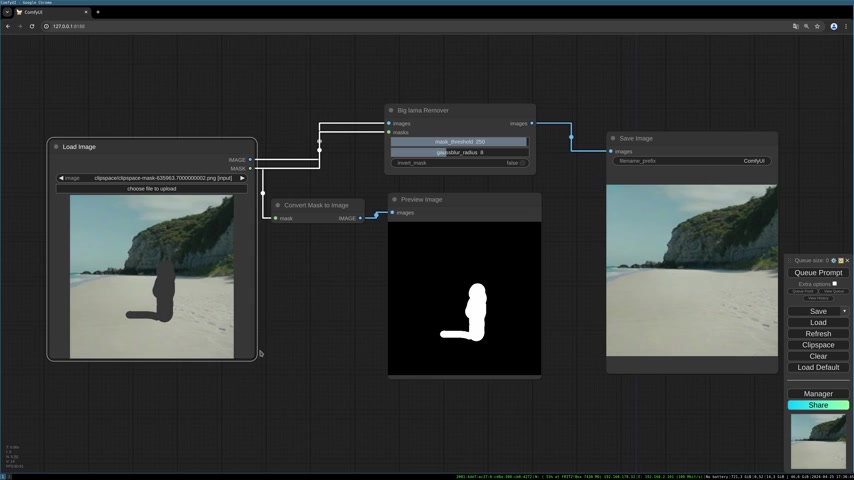Enable the Extra options checkbox
The image size is (854, 480).
pos(834,284)
